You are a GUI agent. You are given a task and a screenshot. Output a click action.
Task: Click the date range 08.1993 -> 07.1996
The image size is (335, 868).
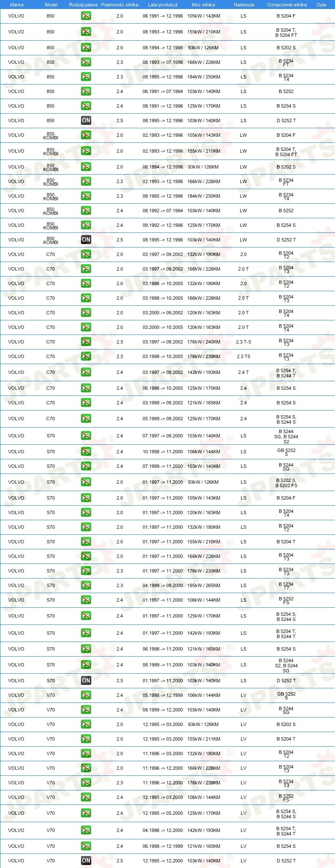163,62
